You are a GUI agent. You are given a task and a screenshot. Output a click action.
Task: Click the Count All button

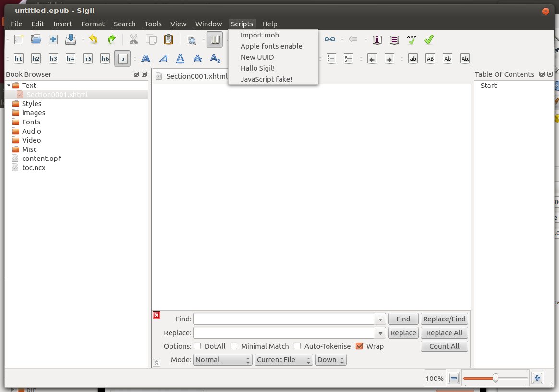tap(444, 346)
